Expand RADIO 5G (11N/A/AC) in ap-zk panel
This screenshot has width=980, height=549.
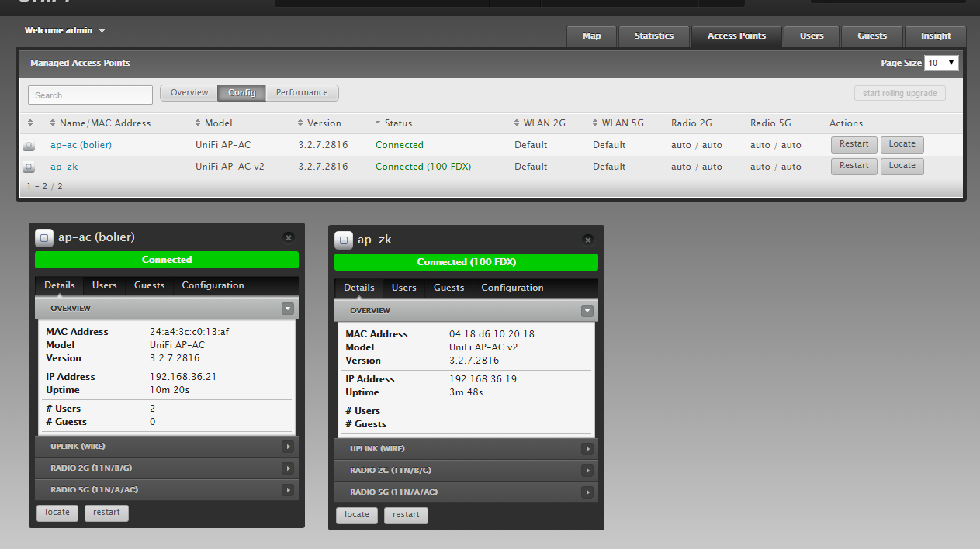587,492
